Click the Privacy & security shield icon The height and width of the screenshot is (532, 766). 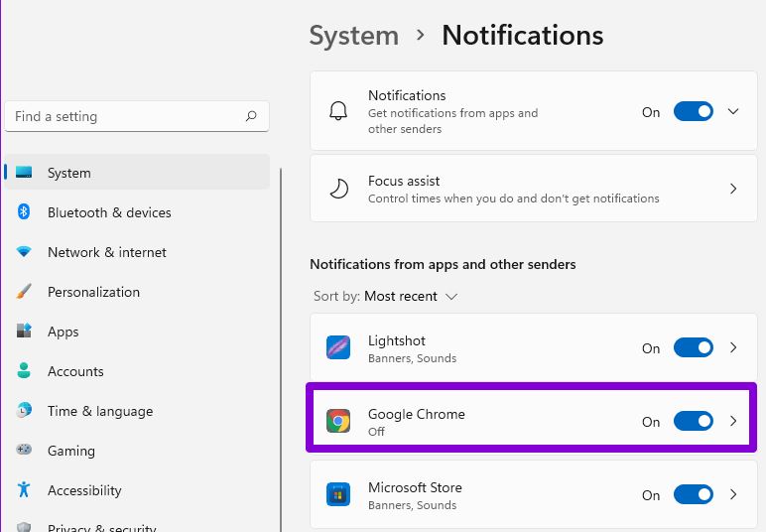[x=24, y=527]
